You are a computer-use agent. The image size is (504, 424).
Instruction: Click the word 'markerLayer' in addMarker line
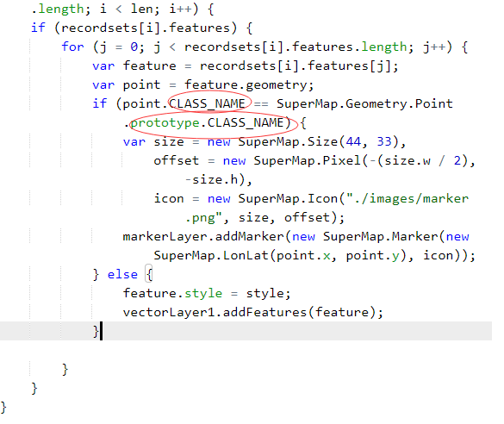(x=165, y=237)
